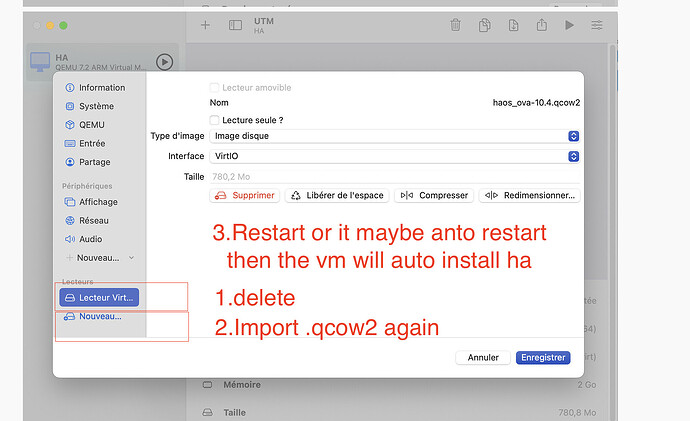Screen dimensions: 690x421
Task: Open the Réseau device settings
Action: [87, 220]
